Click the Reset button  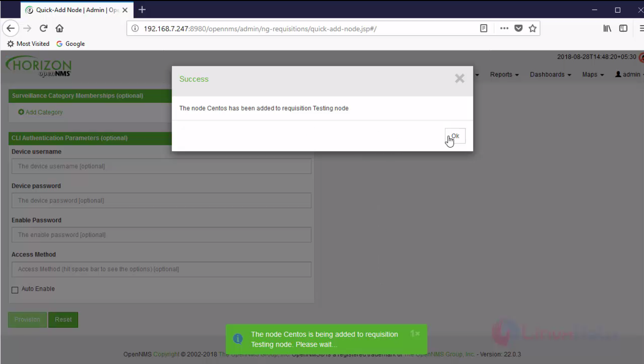(63, 320)
